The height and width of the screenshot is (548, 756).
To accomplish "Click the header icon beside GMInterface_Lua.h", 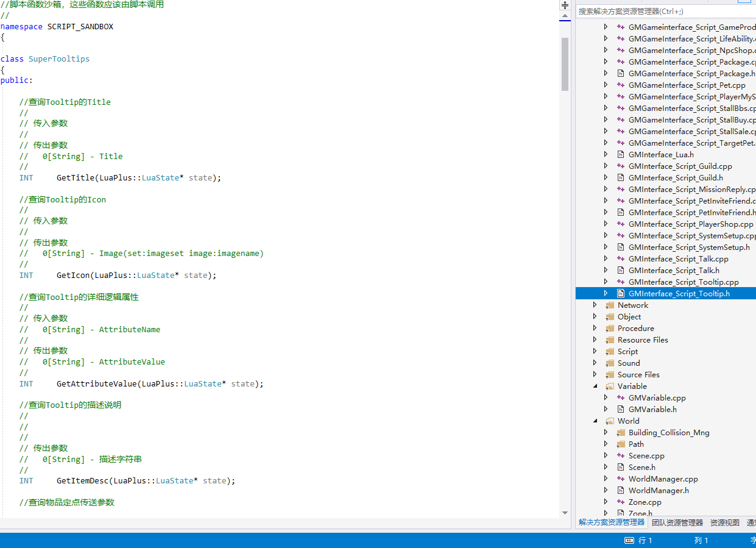I will (x=621, y=155).
